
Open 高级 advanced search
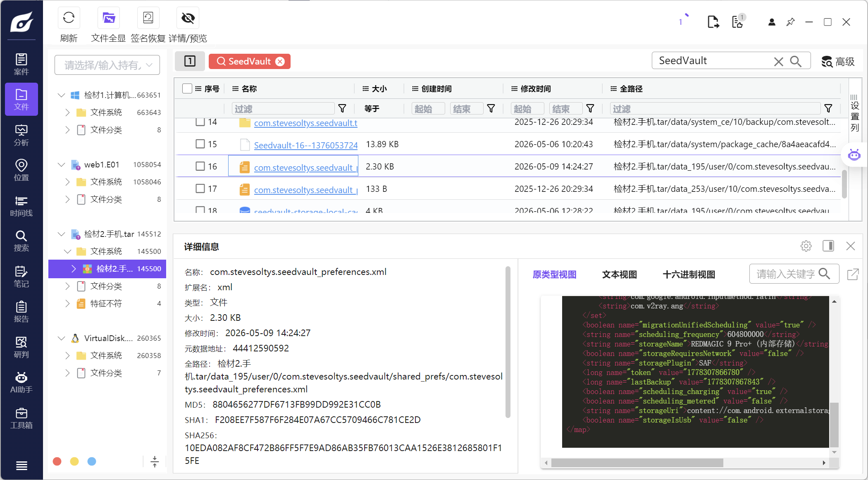click(x=838, y=62)
